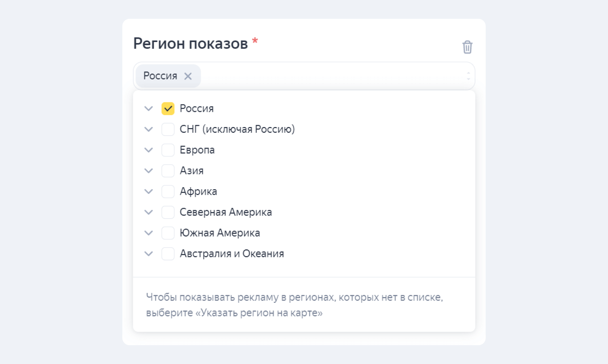Remove the Россия tag with X
This screenshot has width=608, height=364.
point(188,76)
